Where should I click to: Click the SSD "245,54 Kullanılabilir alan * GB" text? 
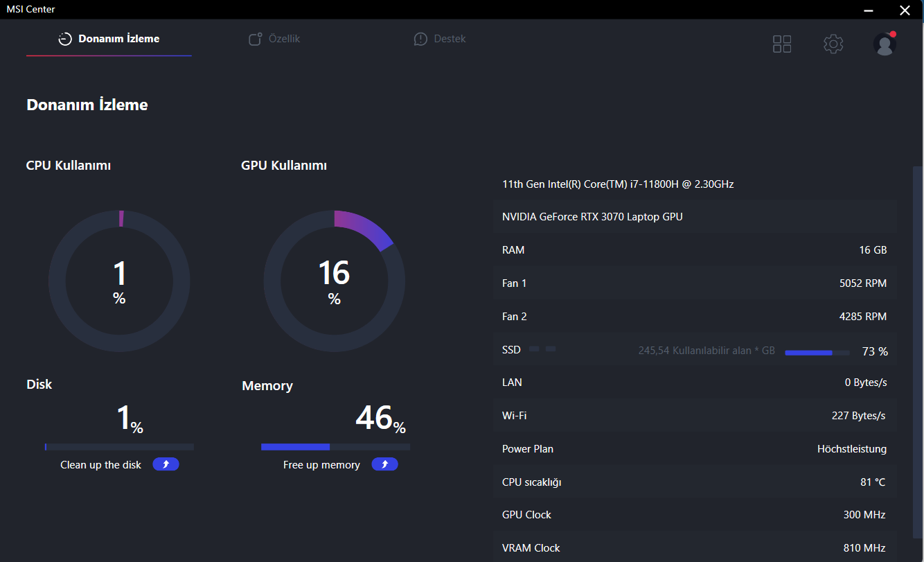[x=707, y=351]
